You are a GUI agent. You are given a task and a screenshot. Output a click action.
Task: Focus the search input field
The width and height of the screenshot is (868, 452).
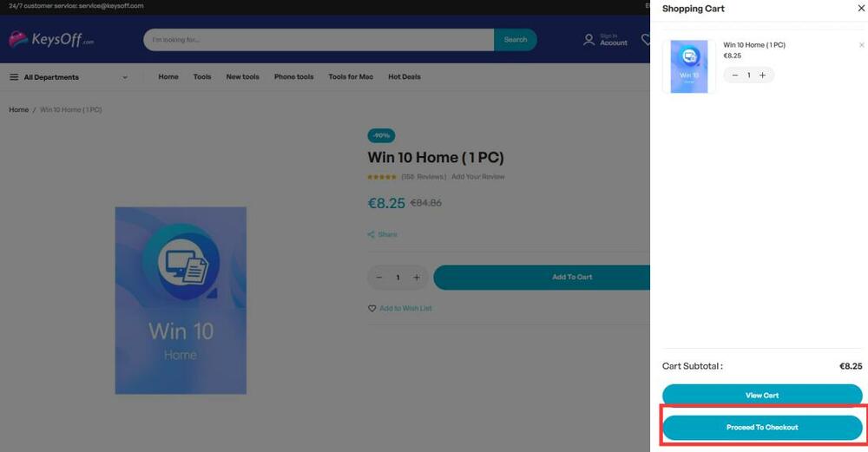click(x=319, y=40)
